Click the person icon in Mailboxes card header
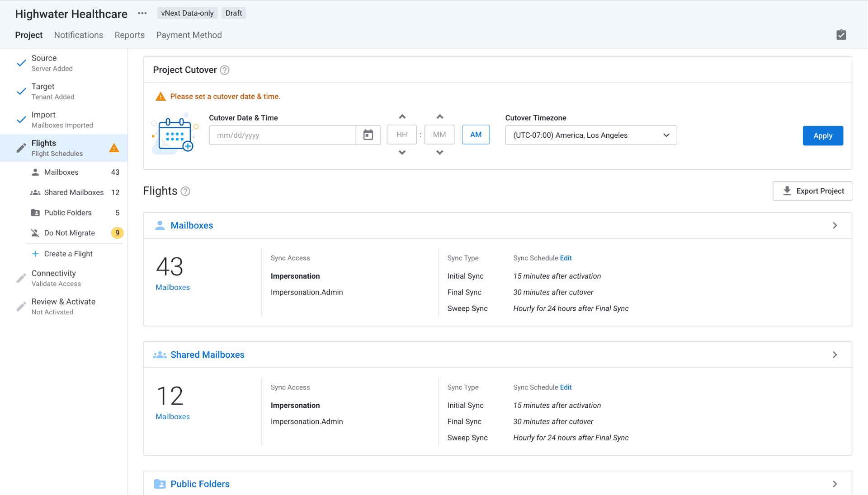 pyautogui.click(x=160, y=225)
